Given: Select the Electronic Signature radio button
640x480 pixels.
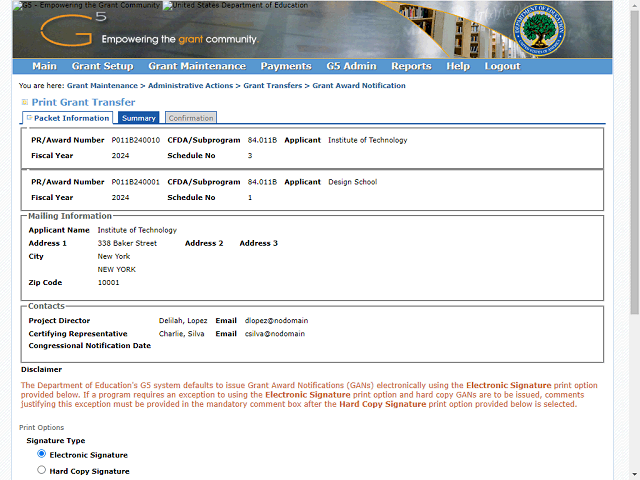Looking at the screenshot, I should point(41,454).
